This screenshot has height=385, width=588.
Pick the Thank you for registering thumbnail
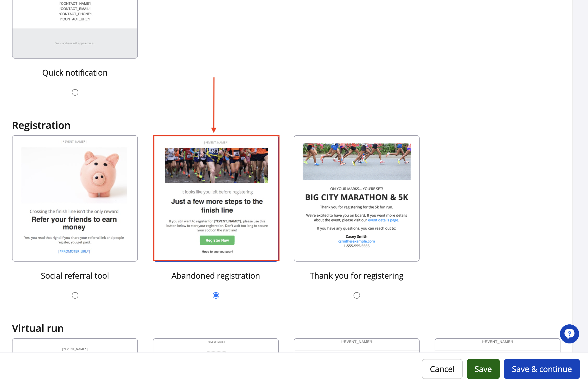[x=357, y=198]
